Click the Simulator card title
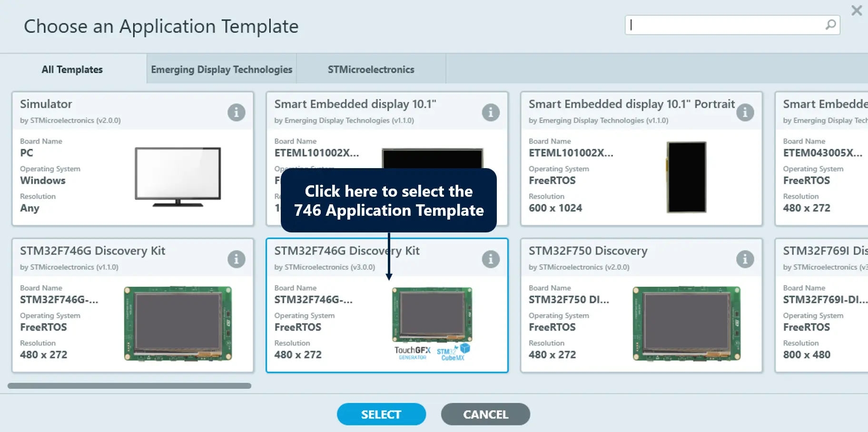 point(46,104)
